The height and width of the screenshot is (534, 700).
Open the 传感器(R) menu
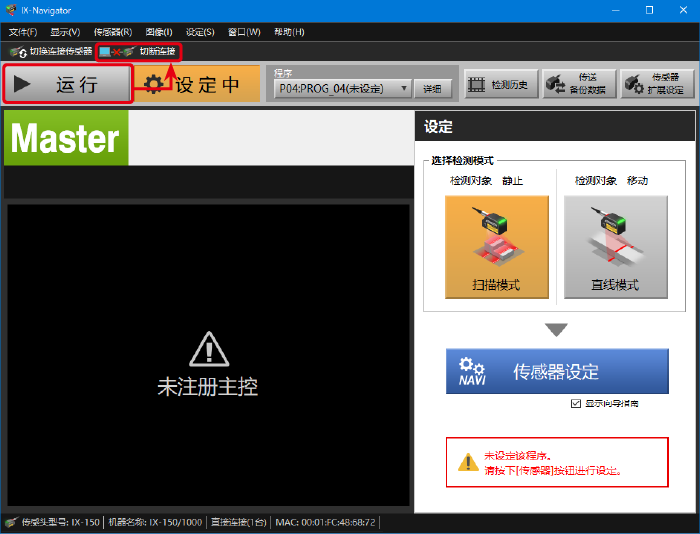click(112, 32)
